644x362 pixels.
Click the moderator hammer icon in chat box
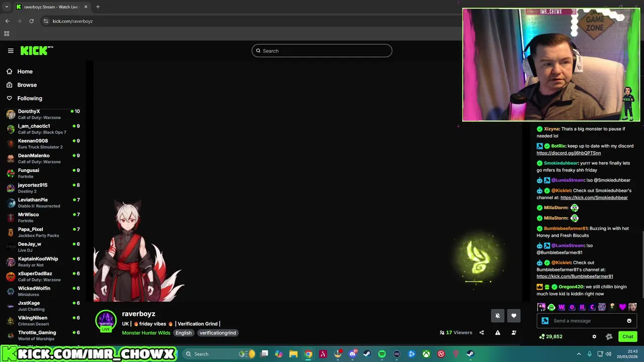(545, 321)
